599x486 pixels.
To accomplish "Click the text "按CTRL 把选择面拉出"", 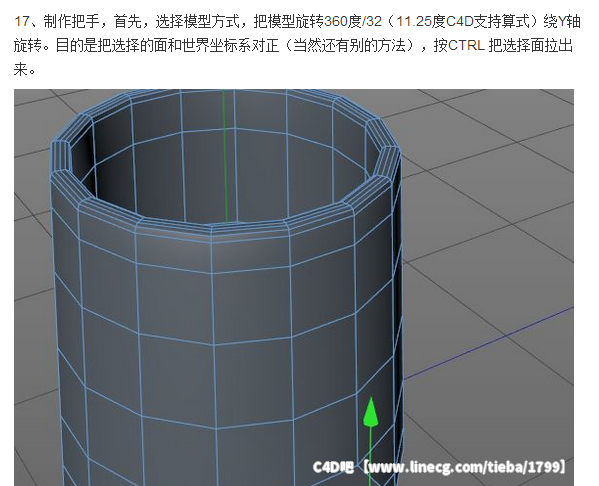I will click(x=503, y=46).
